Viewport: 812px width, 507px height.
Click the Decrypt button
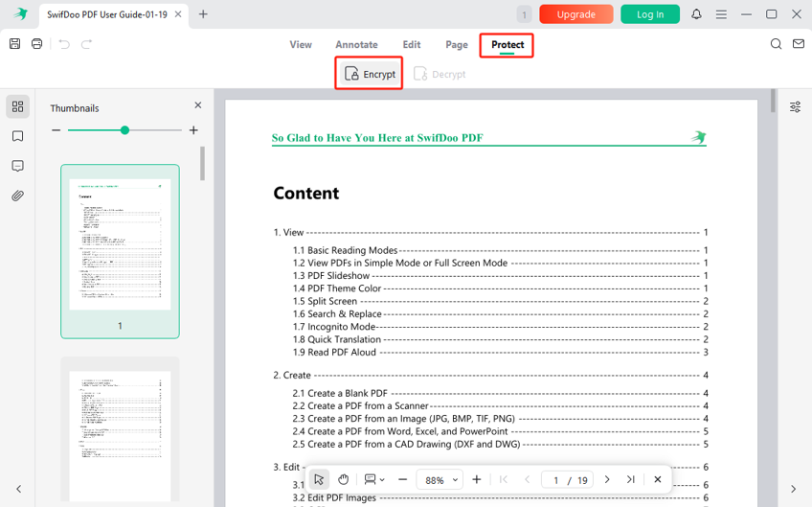pyautogui.click(x=440, y=74)
